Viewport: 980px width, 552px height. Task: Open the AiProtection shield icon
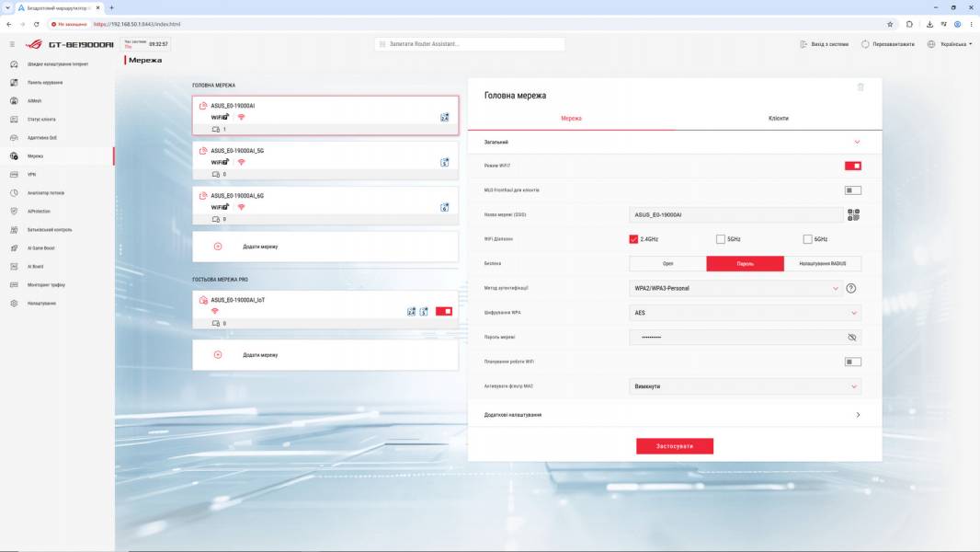pyautogui.click(x=14, y=212)
